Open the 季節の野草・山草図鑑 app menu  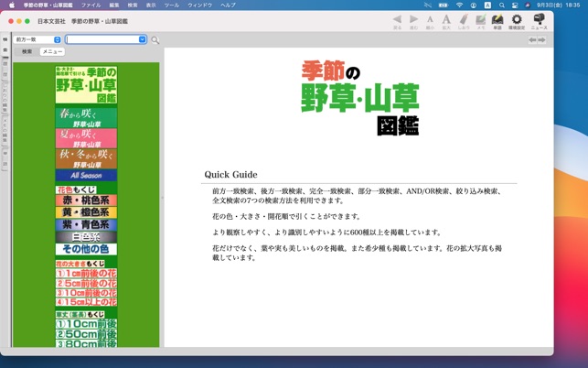point(48,5)
